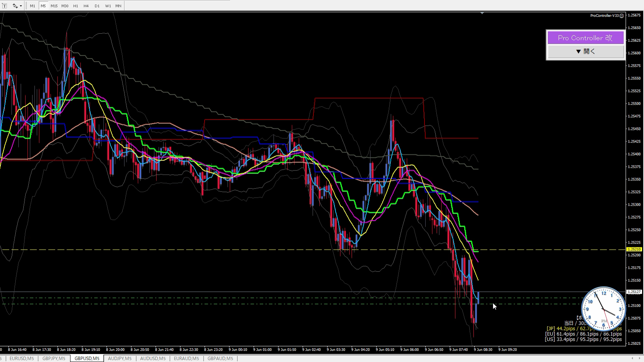Switch chart to M15 timeframe
This screenshot has height=362, width=644.
(54, 6)
